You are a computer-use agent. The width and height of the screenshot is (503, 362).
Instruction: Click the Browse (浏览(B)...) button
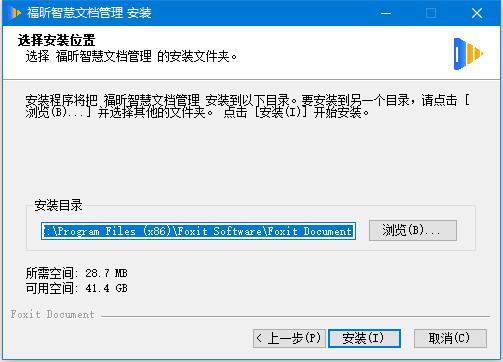click(413, 230)
